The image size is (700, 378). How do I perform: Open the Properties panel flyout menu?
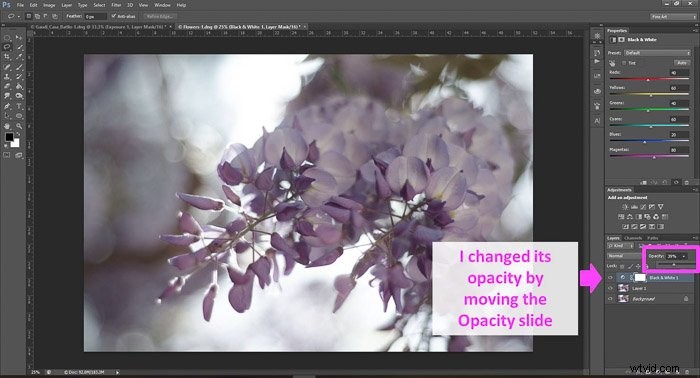coord(695,31)
